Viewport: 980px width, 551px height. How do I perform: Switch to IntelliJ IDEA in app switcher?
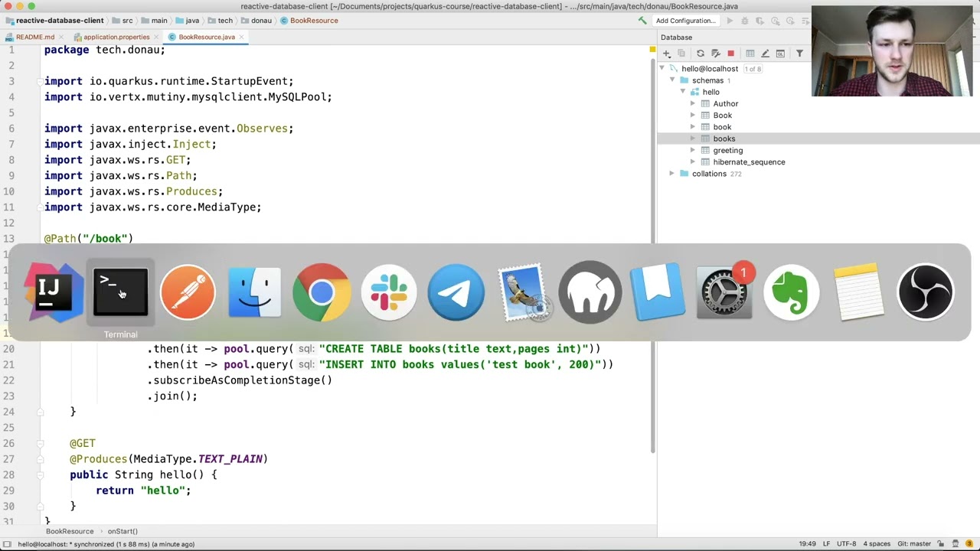coord(52,292)
